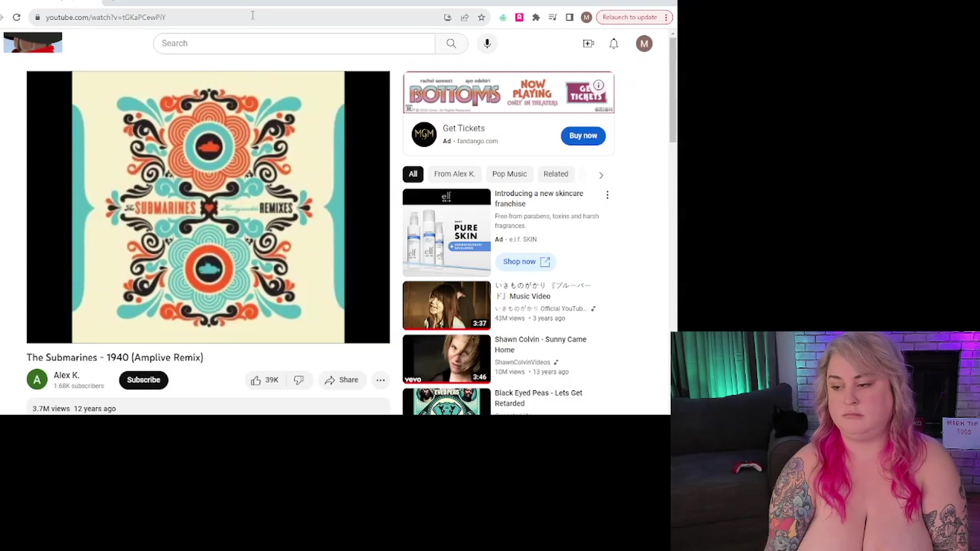Select the Related filter chip
The image size is (980, 551).
(x=556, y=174)
